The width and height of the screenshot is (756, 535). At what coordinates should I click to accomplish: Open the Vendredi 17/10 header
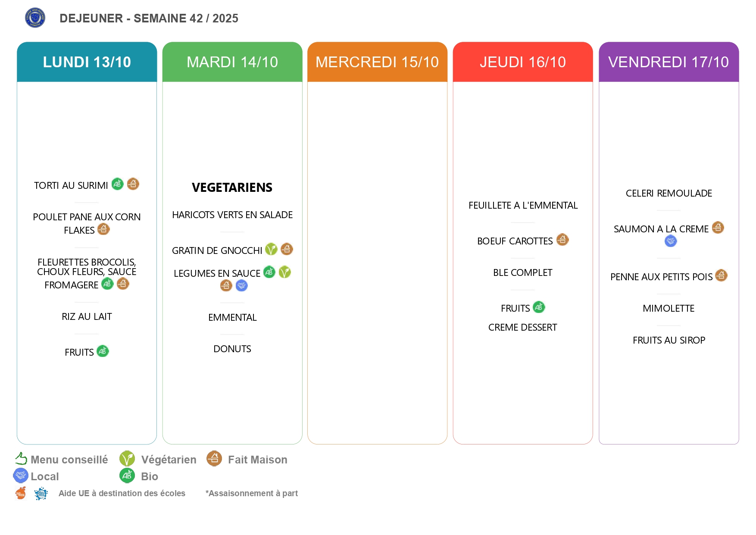pyautogui.click(x=669, y=62)
